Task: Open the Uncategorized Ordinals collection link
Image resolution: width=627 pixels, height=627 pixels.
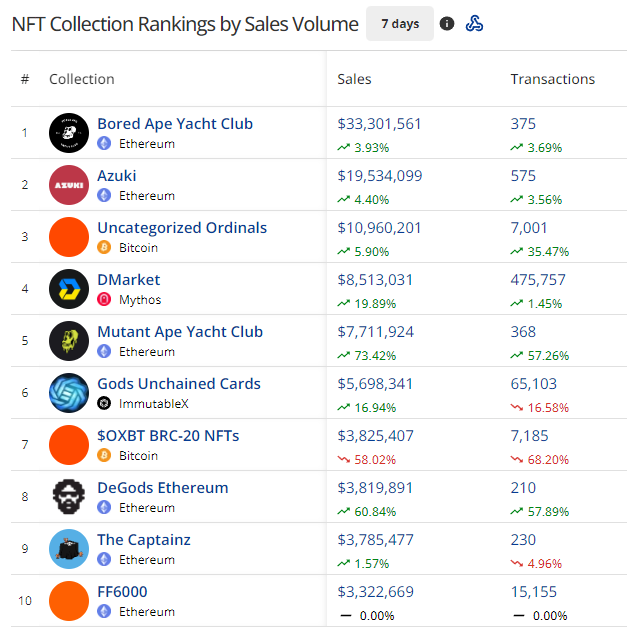Action: [x=182, y=228]
